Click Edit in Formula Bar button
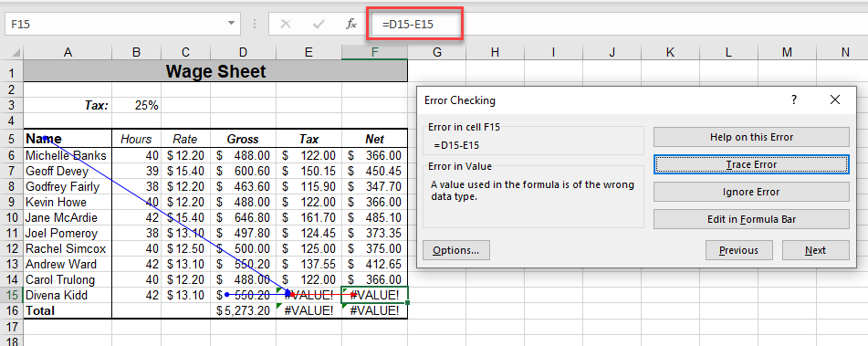868x346 pixels. point(751,219)
